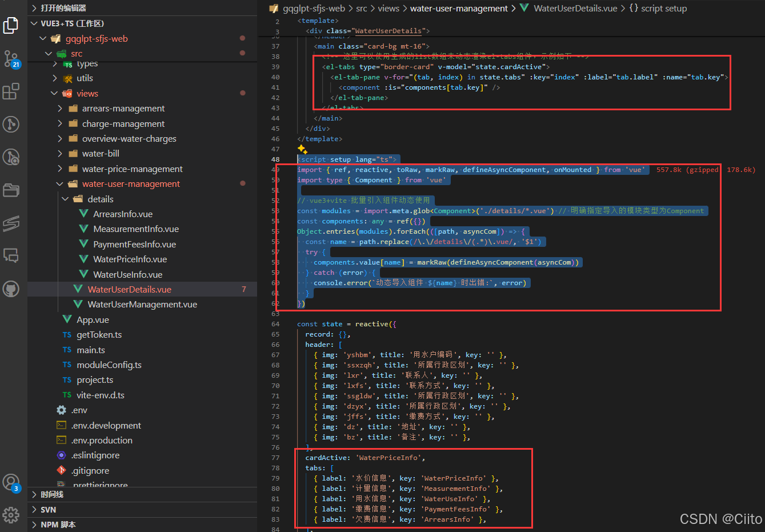Click TS icon of vite-env.d.ts
765x532 pixels.
pos(67,395)
